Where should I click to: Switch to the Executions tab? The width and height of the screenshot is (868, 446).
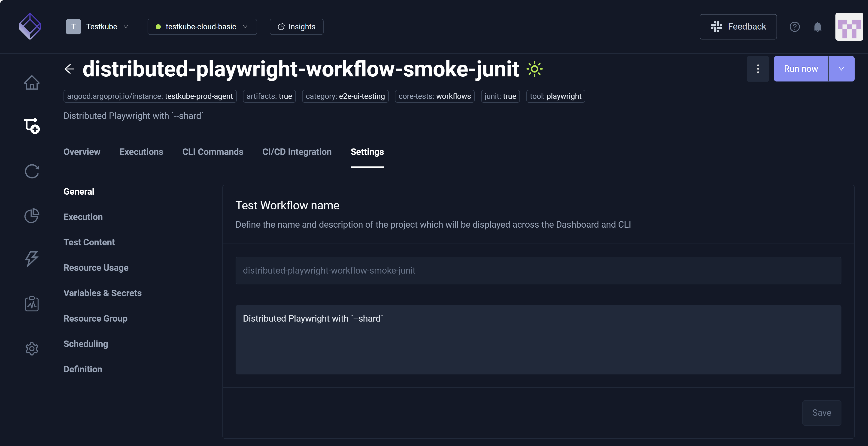click(x=141, y=152)
